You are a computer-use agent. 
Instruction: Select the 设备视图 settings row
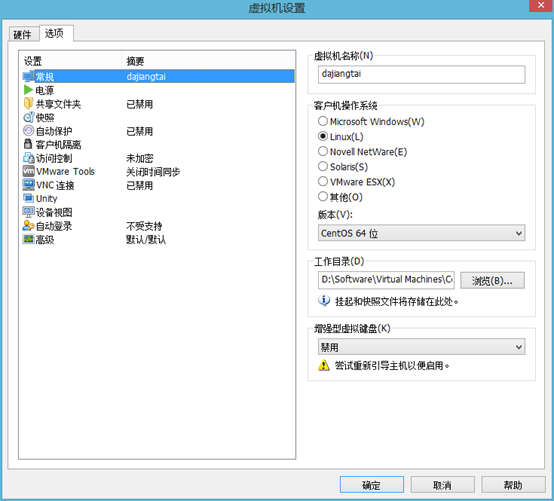[x=157, y=212]
